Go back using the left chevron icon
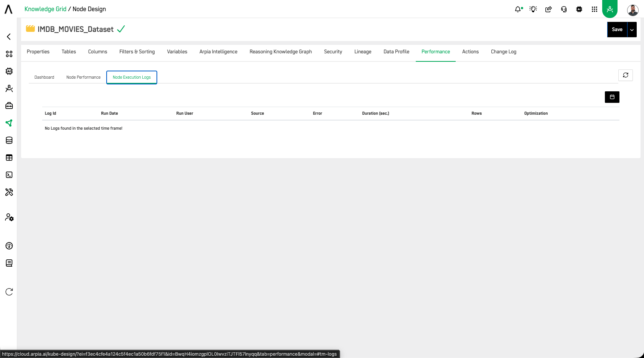Image resolution: width=644 pixels, height=358 pixels. (9, 36)
